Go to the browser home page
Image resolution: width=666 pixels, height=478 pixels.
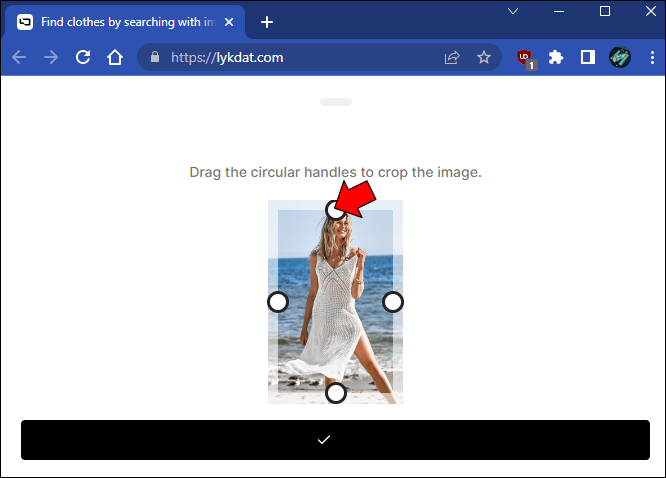[x=115, y=57]
